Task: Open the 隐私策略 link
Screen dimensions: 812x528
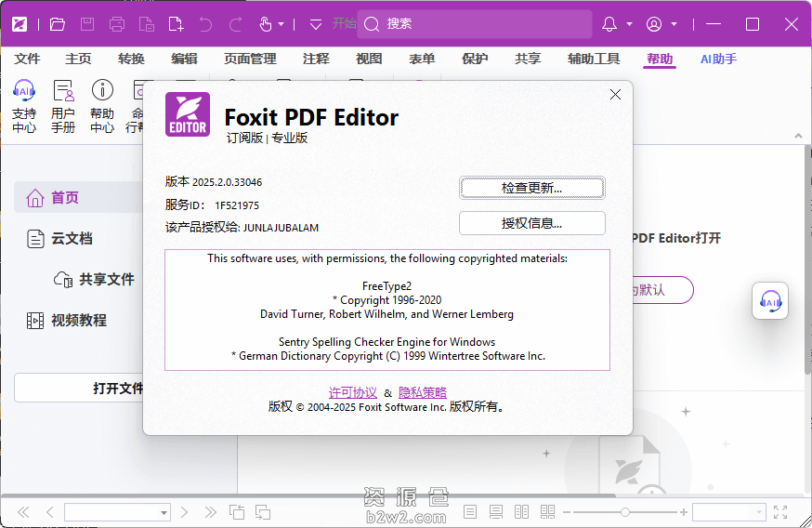Action: 423,392
